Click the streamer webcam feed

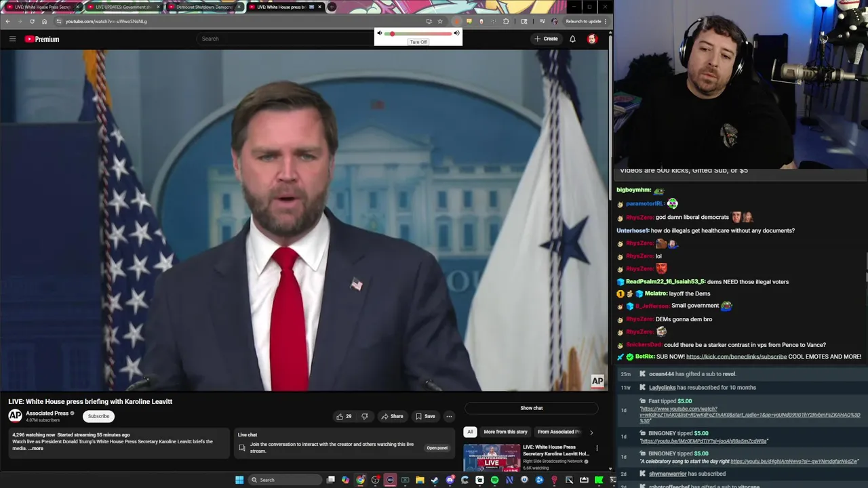[741, 84]
